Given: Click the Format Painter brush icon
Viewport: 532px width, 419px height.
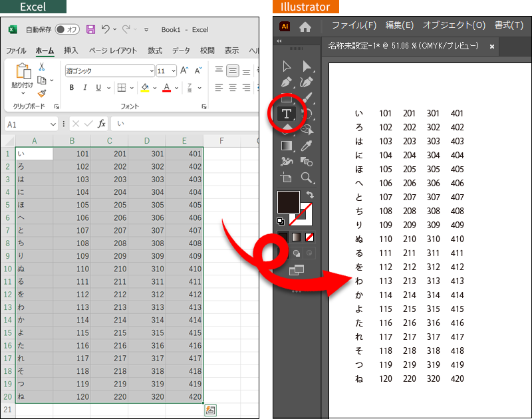Looking at the screenshot, I should 42,93.
